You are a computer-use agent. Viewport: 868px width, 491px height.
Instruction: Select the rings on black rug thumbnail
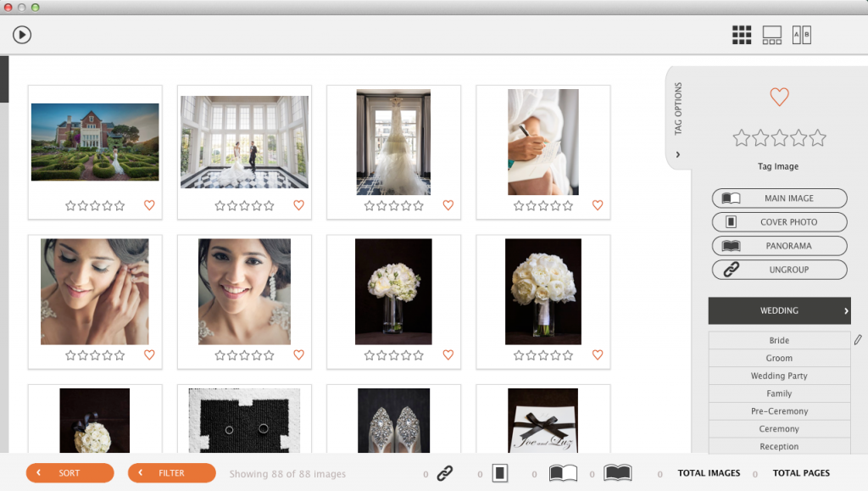[x=244, y=420]
